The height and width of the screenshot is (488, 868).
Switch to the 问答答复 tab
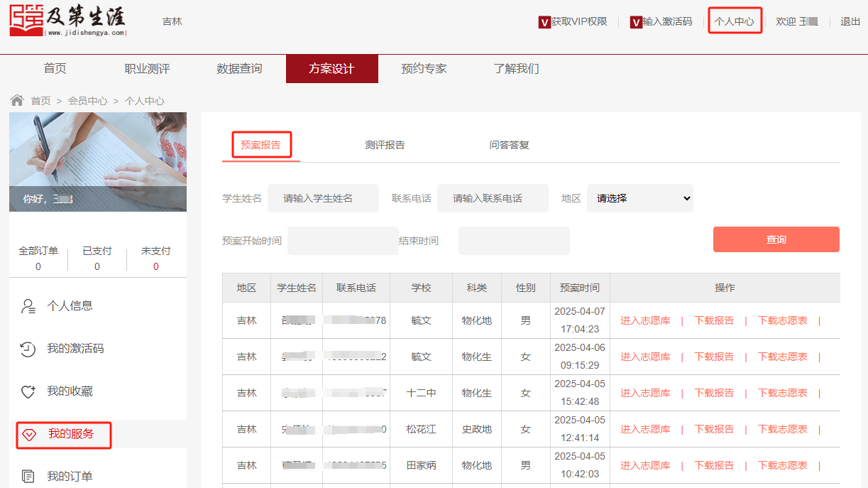pyautogui.click(x=509, y=145)
